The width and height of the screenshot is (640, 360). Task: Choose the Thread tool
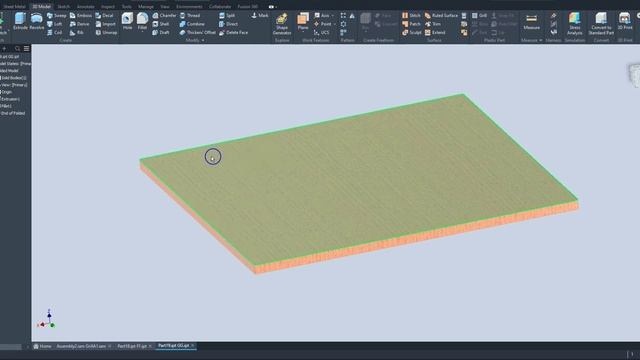(190, 16)
